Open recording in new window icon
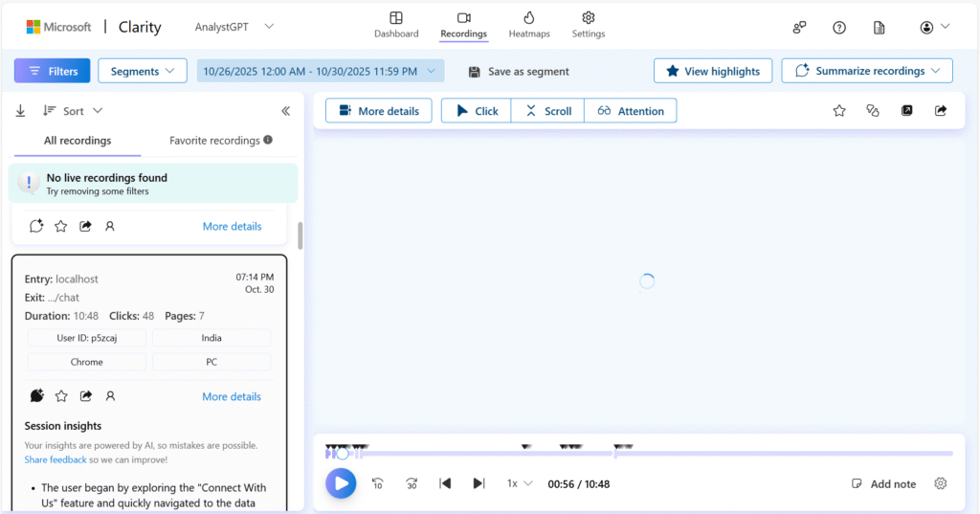Viewport: 980px width, 514px height. (907, 111)
